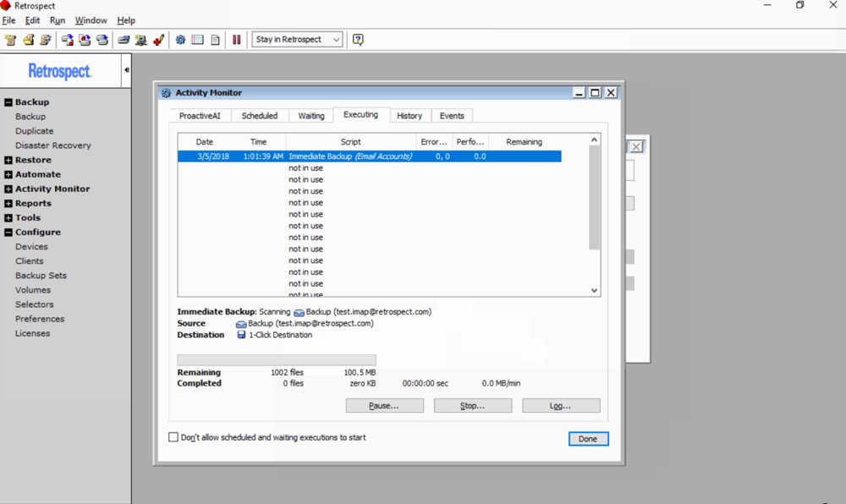Expand the Activity Monitor sidebar section
This screenshot has width=846, height=504.
(8, 189)
